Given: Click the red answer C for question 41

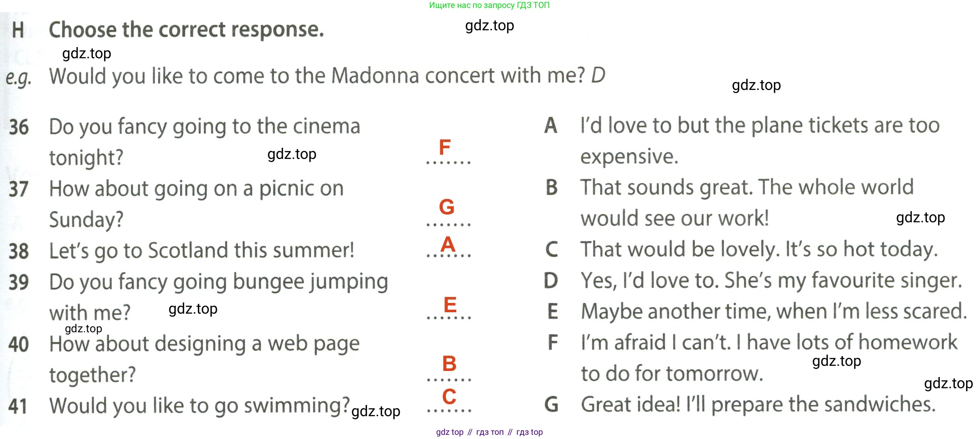Looking at the screenshot, I should click(x=449, y=397).
